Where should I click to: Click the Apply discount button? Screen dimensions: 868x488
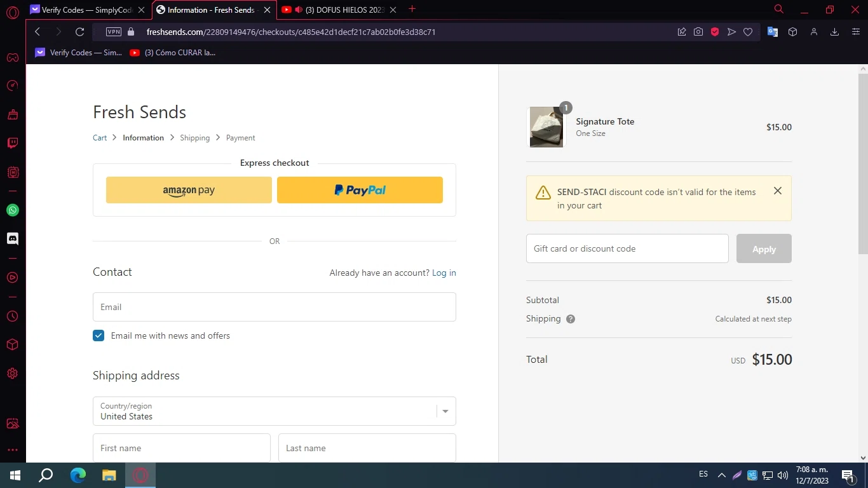point(764,248)
